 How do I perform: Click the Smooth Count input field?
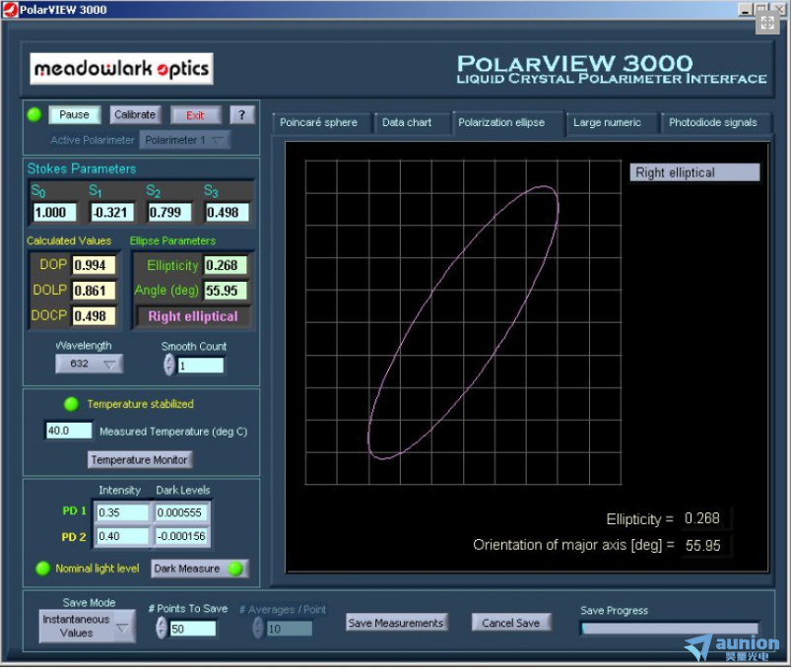pos(201,367)
